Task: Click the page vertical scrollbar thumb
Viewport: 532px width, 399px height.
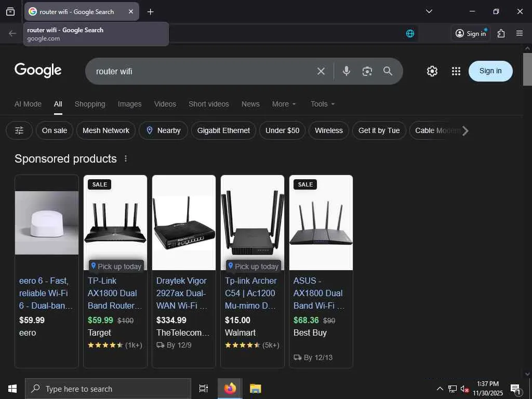Action: (x=527, y=69)
